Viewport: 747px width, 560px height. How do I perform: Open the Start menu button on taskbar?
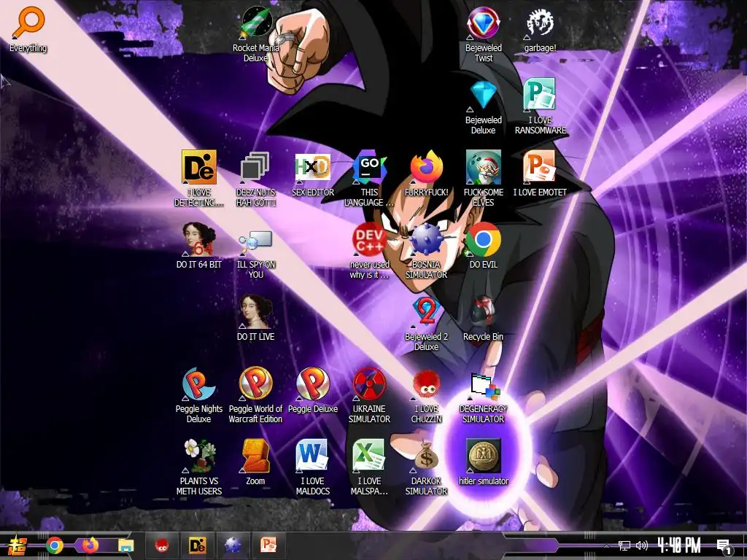pos(18,545)
